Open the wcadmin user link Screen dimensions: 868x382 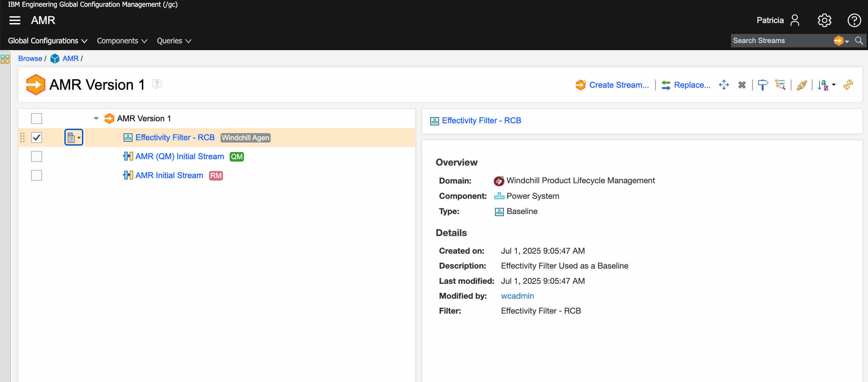[x=517, y=296]
